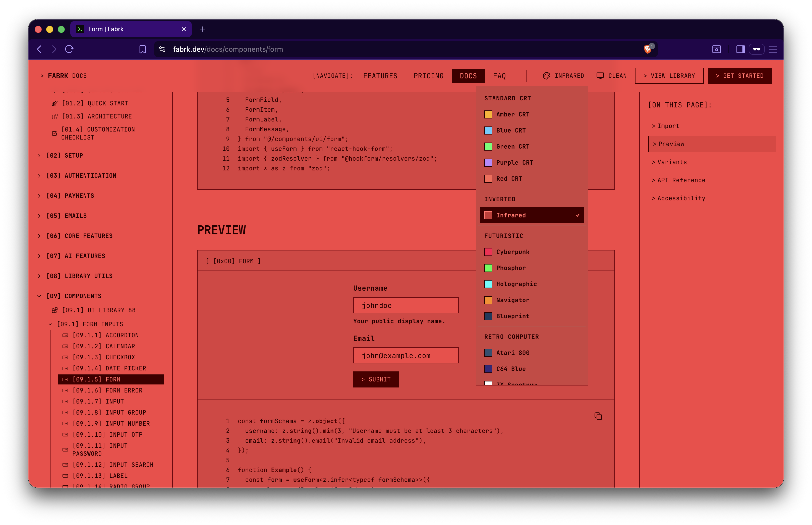This screenshot has width=812, height=525.
Task: Jump to Variants via On This Page
Action: [x=669, y=162]
